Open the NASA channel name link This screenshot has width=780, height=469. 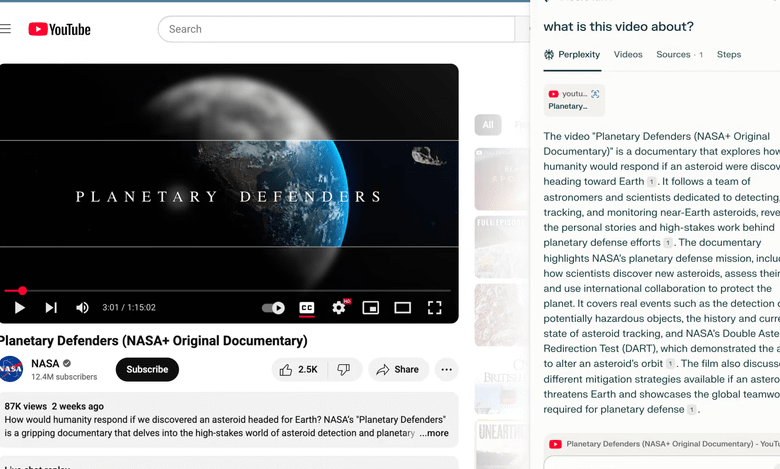tap(45, 364)
